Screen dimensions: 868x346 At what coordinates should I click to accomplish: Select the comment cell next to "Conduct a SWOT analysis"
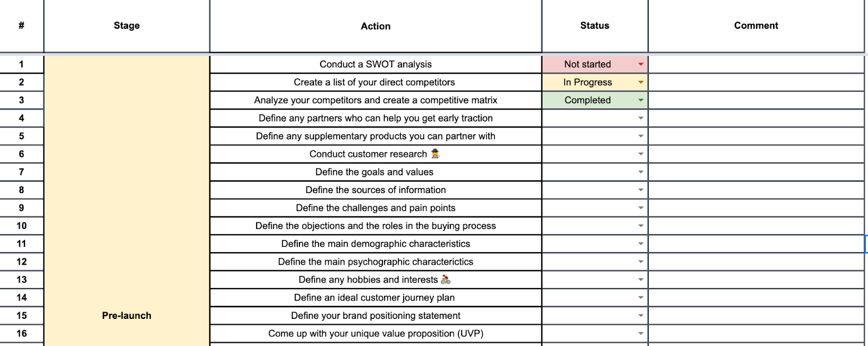click(x=756, y=64)
